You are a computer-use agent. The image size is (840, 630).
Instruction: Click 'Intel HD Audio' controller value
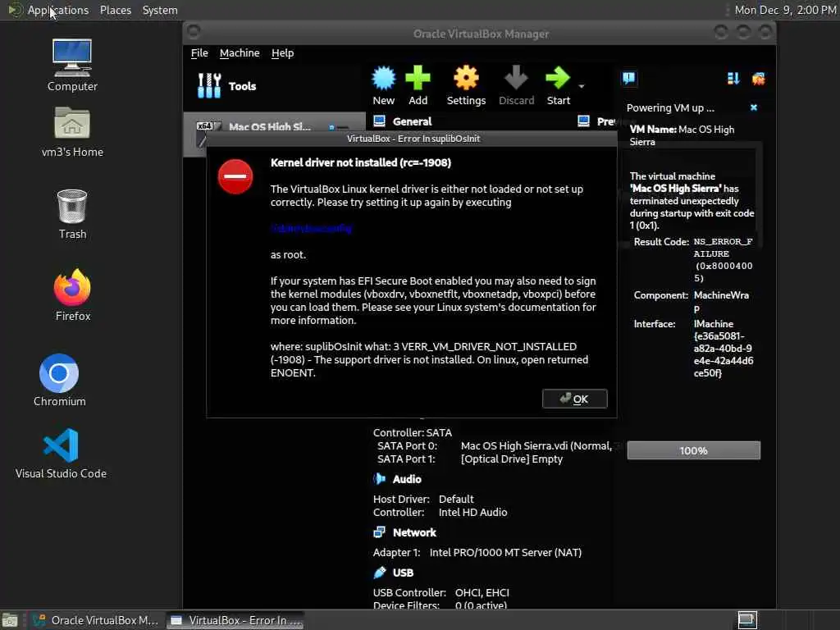(472, 512)
